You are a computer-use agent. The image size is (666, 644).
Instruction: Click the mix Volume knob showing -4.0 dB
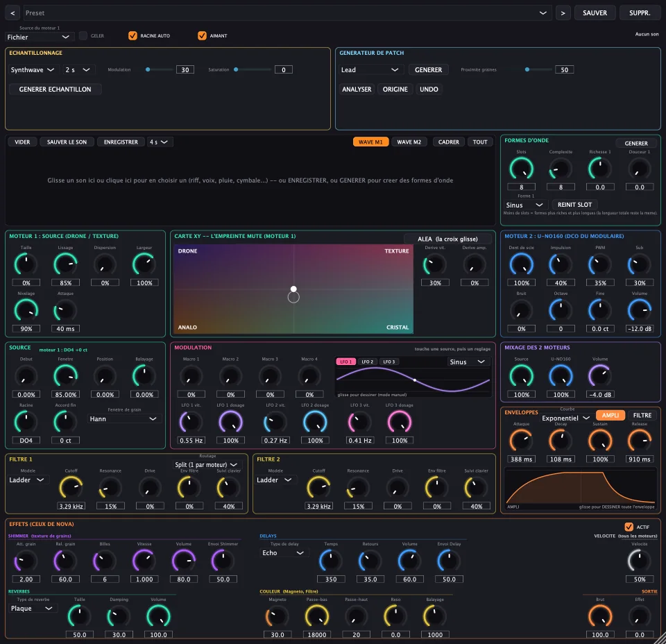coord(600,376)
